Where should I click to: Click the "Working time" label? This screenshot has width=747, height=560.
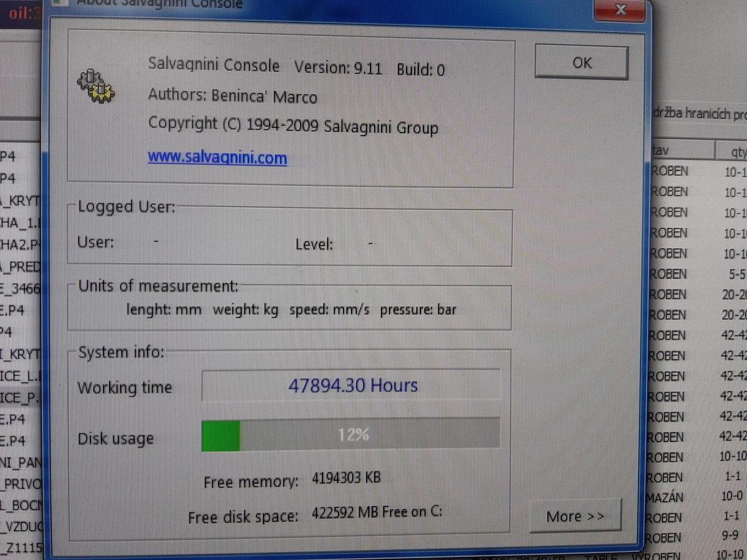tap(125, 388)
